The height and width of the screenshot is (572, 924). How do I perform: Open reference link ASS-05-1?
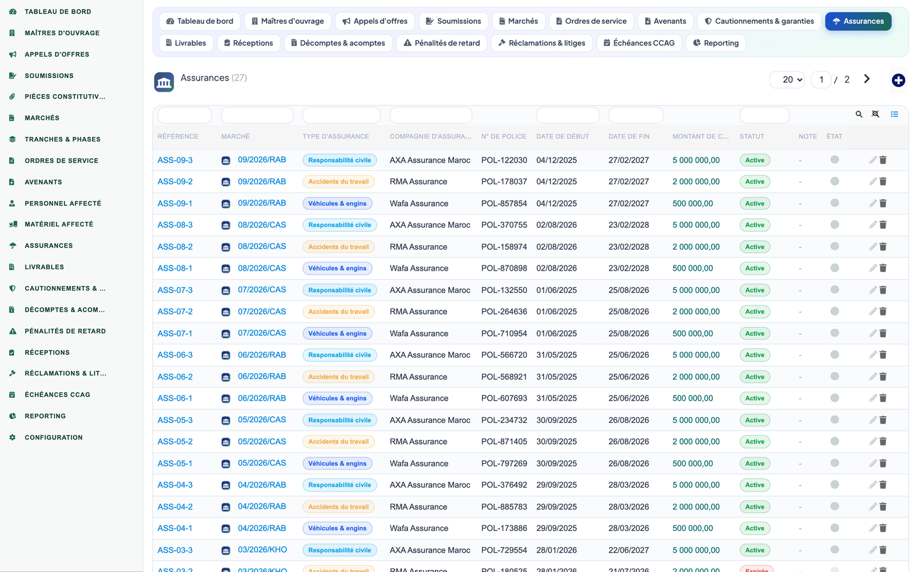click(x=175, y=463)
